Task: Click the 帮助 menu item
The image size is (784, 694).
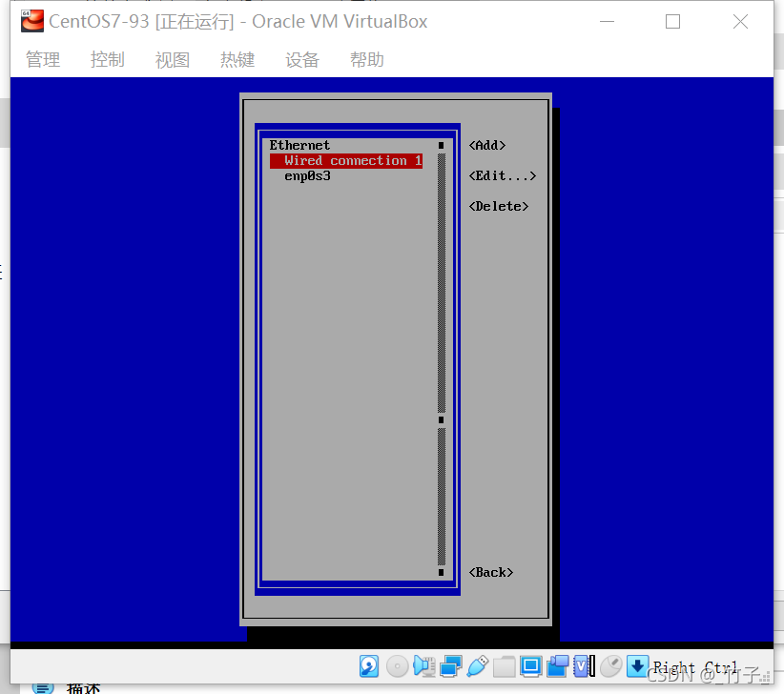Action: (x=366, y=59)
